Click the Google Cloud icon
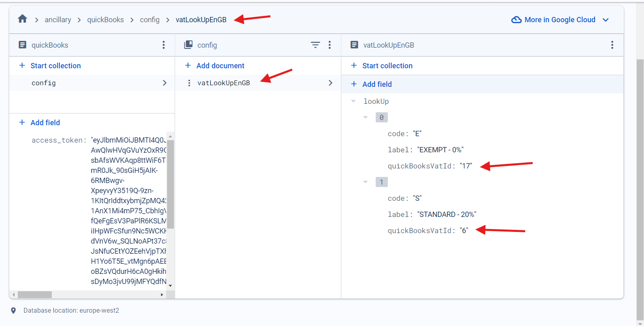644x326 pixels. tap(517, 20)
